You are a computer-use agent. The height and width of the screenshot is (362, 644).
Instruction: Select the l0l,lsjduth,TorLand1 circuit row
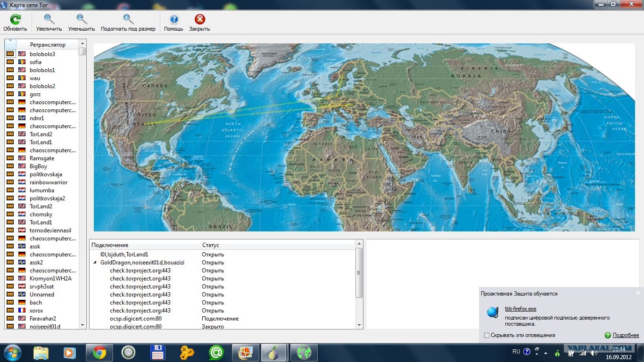click(223, 255)
